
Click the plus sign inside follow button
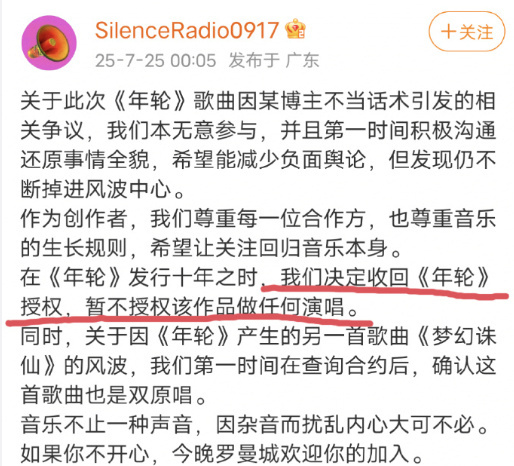pyautogui.click(x=448, y=32)
